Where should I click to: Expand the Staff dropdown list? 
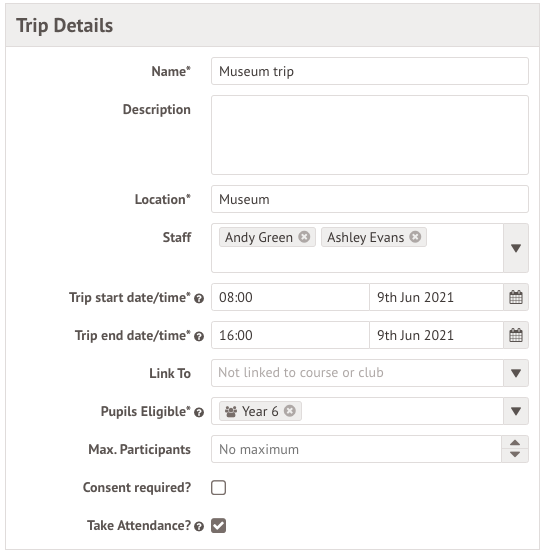pos(516,248)
